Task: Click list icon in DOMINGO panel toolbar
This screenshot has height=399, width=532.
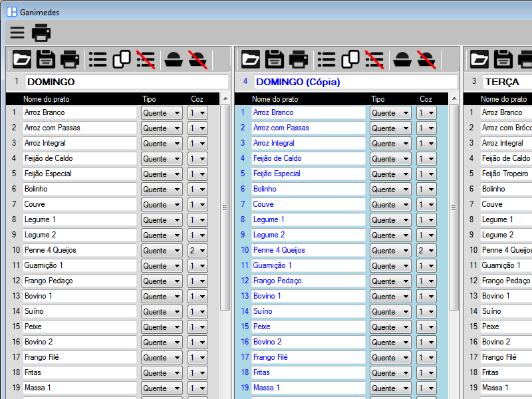Action: pyautogui.click(x=98, y=59)
